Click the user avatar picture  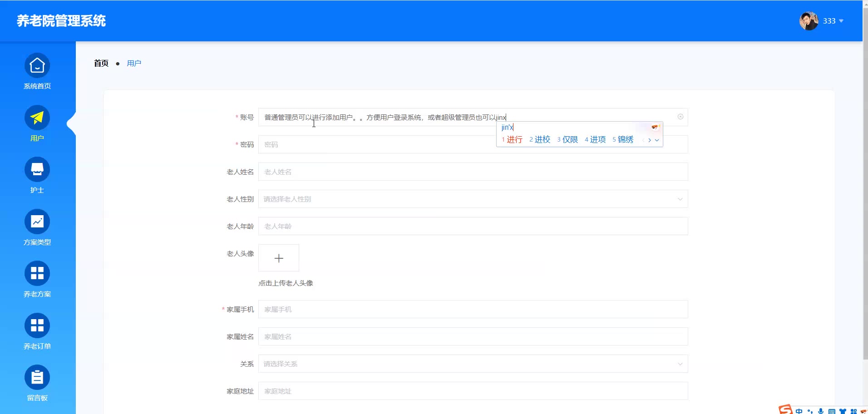[x=809, y=21]
